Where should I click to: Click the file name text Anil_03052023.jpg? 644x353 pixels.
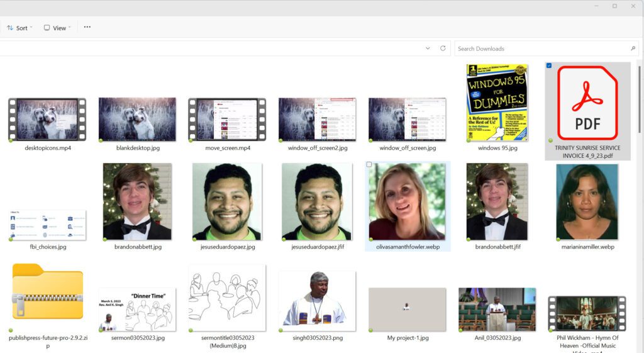click(x=497, y=338)
